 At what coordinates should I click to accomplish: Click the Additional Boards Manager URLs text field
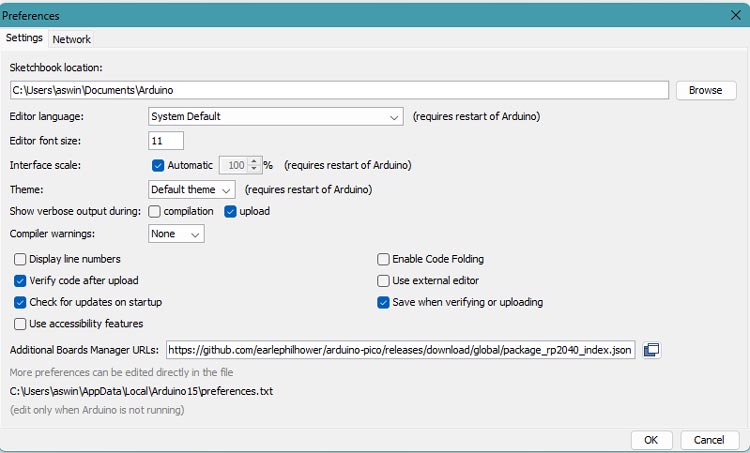pos(400,350)
